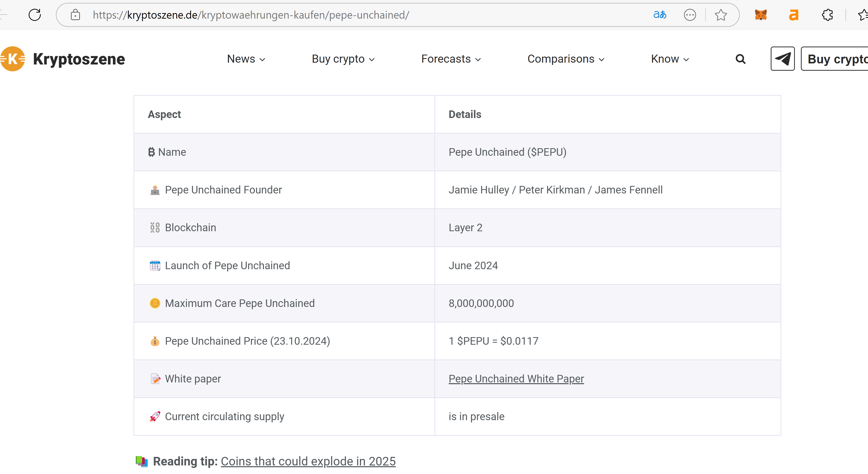868x474 pixels.
Task: Click the chain link Blockchain icon
Action: click(x=155, y=228)
